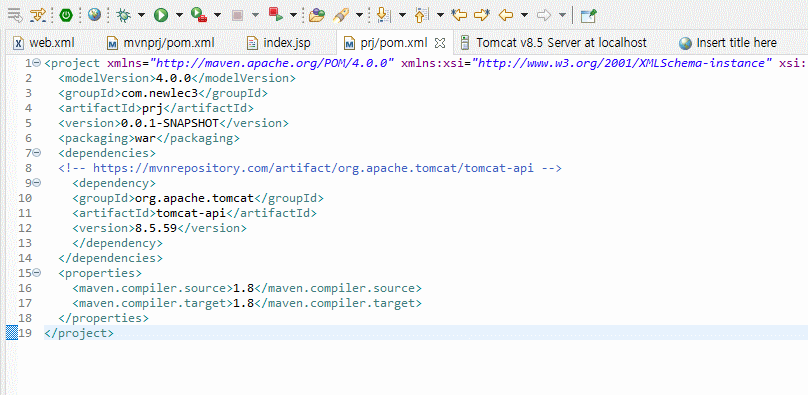Image resolution: width=808 pixels, height=395 pixels.
Task: Close the prj/pom.xml editor tab
Action: [440, 43]
